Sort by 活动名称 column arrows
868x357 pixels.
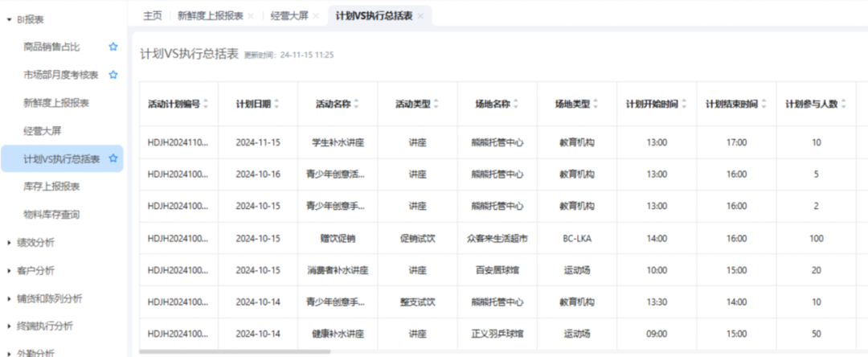click(357, 104)
